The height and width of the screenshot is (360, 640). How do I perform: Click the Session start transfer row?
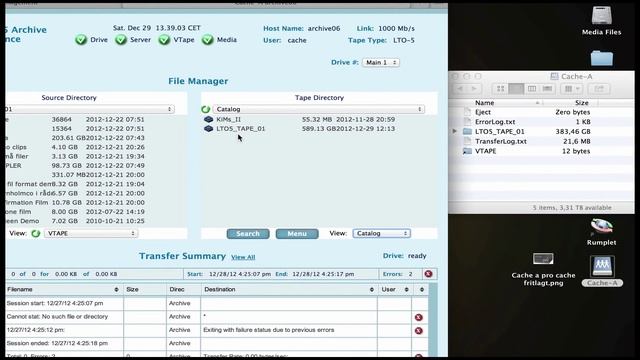pos(55,303)
